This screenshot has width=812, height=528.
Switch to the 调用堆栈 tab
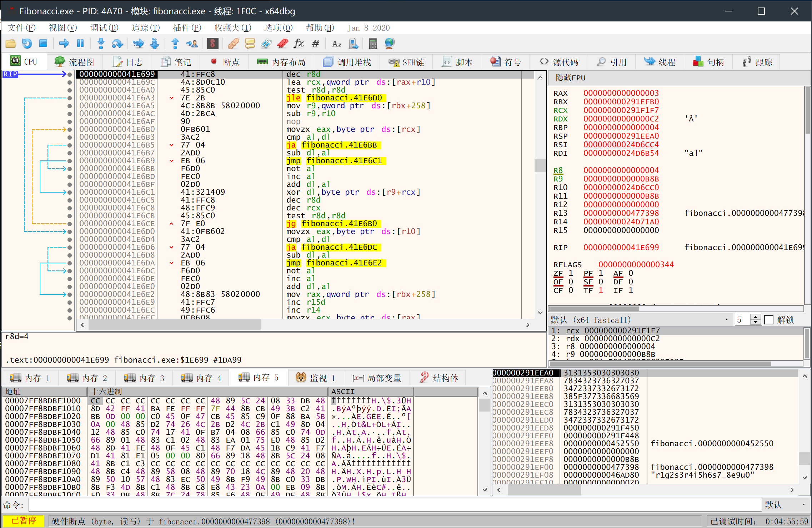pyautogui.click(x=347, y=62)
